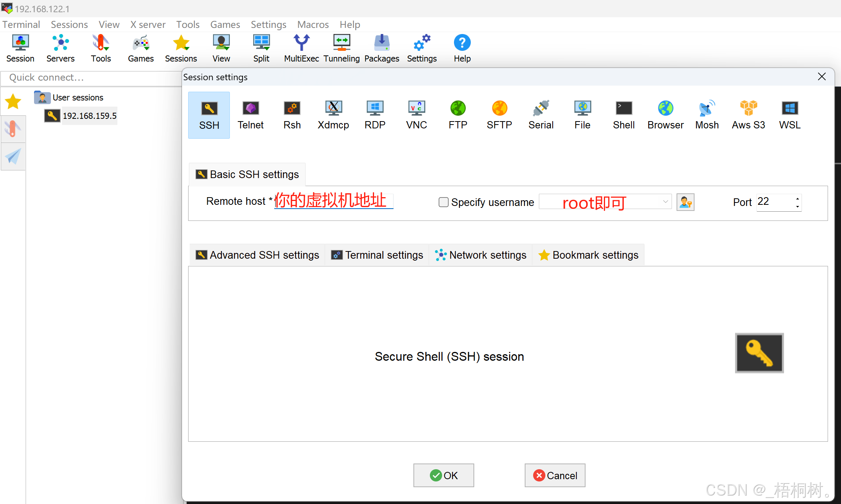
Task: Enable the Specify username checkbox
Action: [x=443, y=202]
